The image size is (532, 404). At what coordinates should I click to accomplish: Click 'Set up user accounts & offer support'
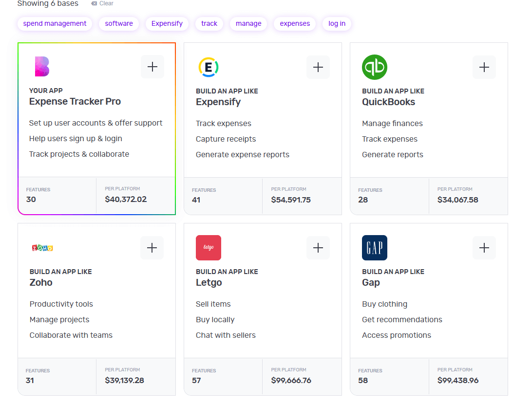pyautogui.click(x=95, y=123)
